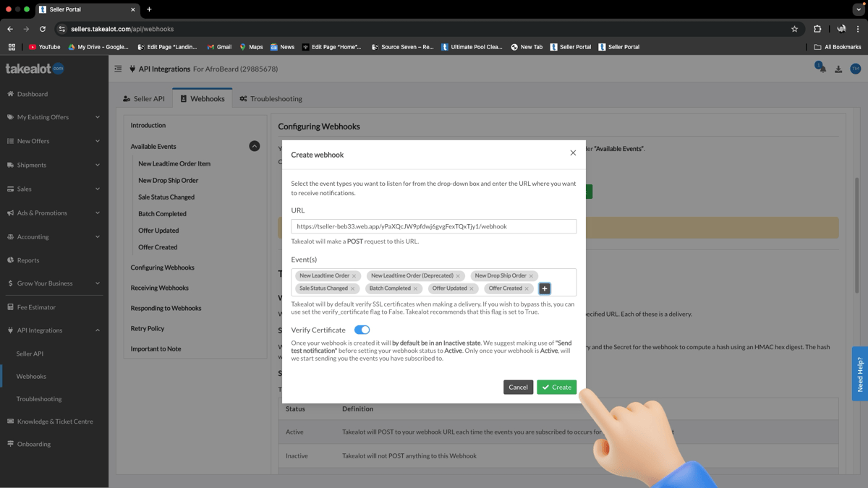Go to Responding to Webhooks section
868x488 pixels.
[166, 308]
